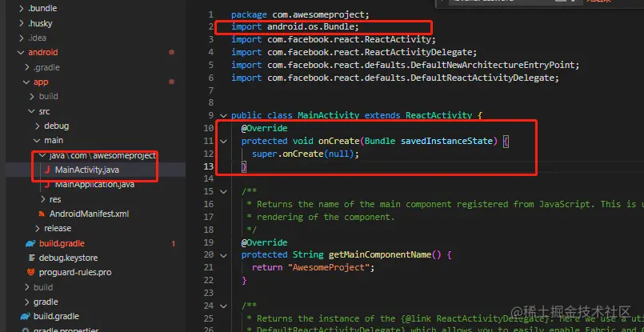Select the android folder label
The image size is (644, 332).
(x=42, y=53)
